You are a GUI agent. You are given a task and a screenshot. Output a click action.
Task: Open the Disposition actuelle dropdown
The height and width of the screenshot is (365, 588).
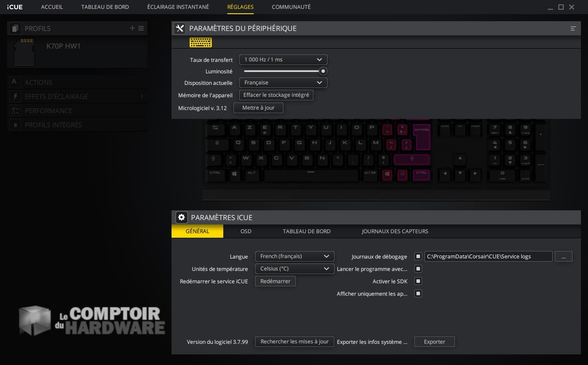point(283,83)
